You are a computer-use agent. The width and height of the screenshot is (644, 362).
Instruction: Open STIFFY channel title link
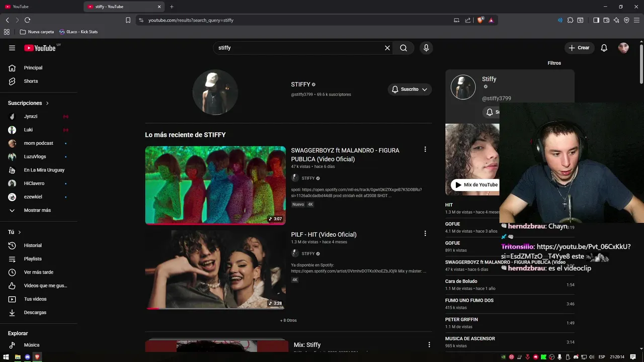click(300, 84)
